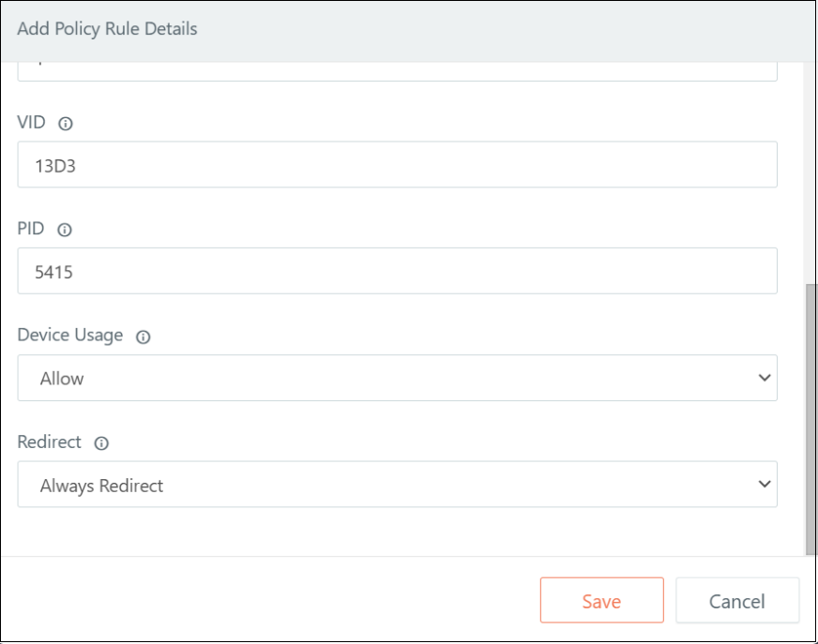Click the Redirect label text
Screen dimensions: 818x644
[x=50, y=442]
